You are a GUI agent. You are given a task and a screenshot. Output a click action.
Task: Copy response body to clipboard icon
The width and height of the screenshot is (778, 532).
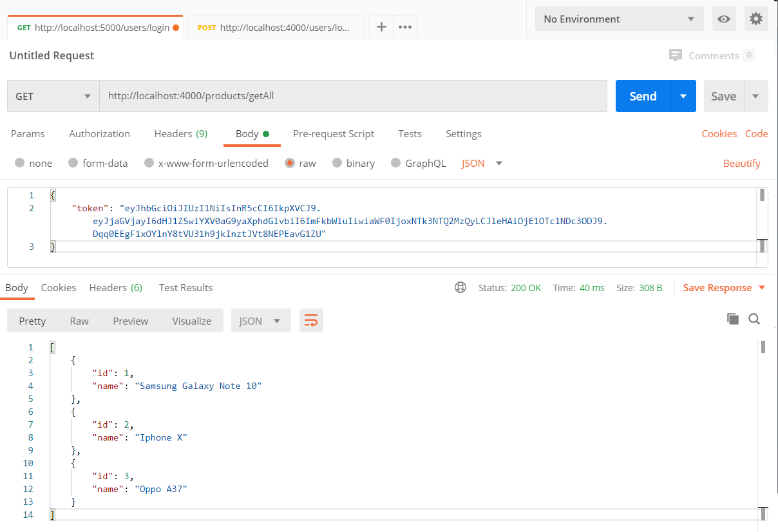click(732, 319)
